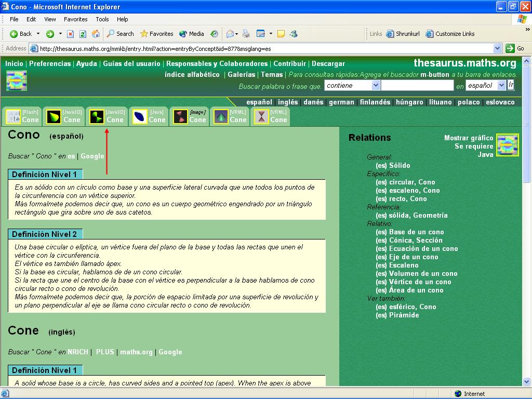Open the History toolbar icon

214,34
